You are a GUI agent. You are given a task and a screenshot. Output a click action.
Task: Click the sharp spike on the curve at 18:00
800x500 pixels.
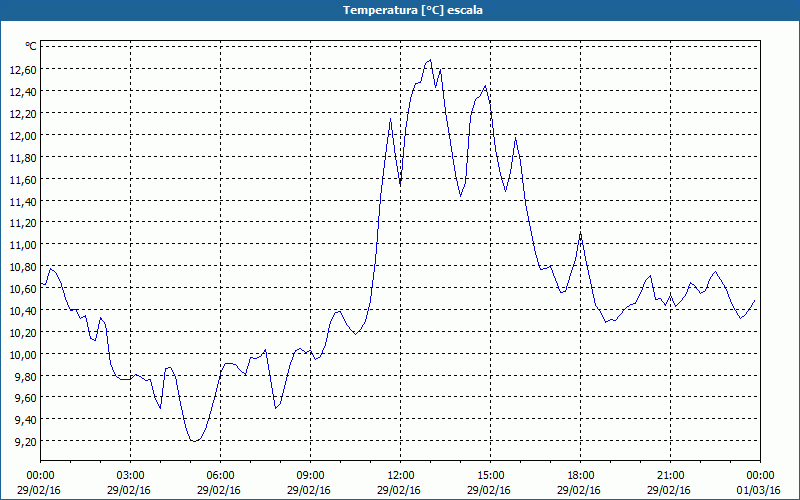point(581,233)
